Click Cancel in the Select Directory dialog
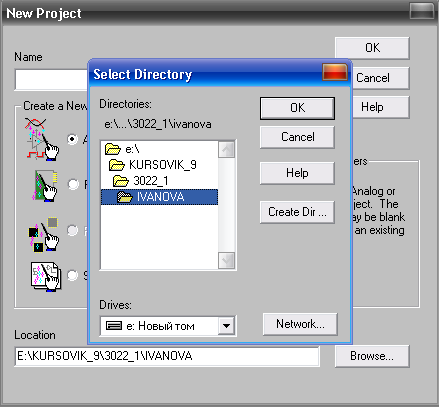Image resolution: width=439 pixels, height=407 pixels. pyautogui.click(x=297, y=137)
